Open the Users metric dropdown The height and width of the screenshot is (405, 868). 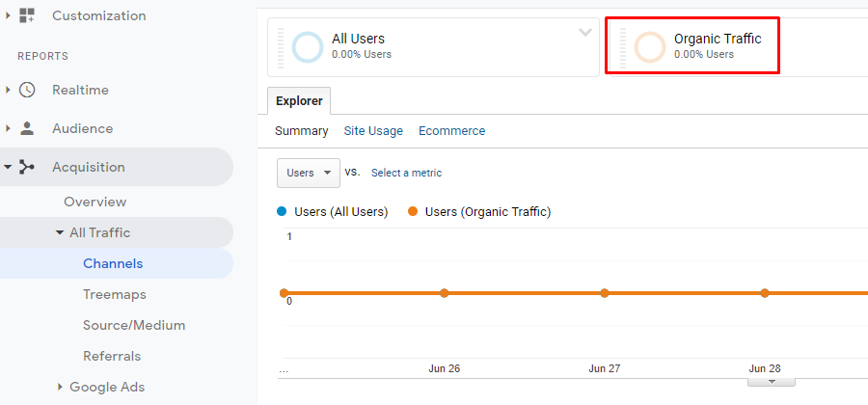[x=308, y=173]
